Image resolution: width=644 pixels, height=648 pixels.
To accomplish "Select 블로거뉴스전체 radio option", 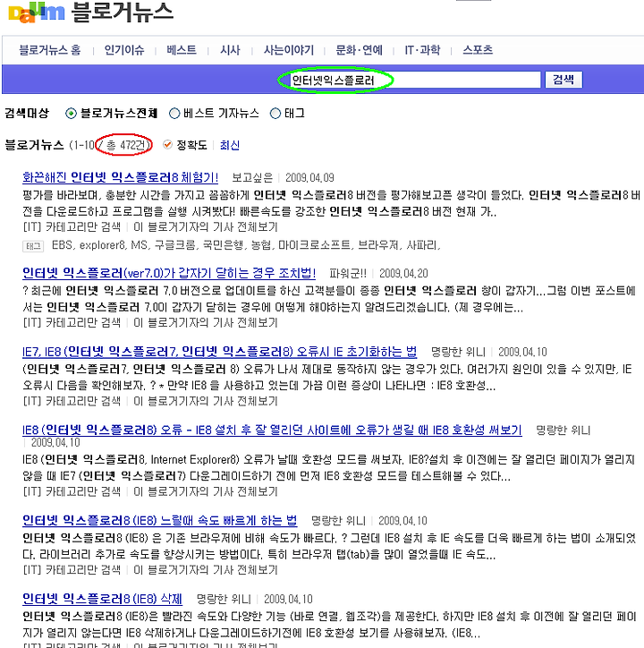I will (x=71, y=114).
